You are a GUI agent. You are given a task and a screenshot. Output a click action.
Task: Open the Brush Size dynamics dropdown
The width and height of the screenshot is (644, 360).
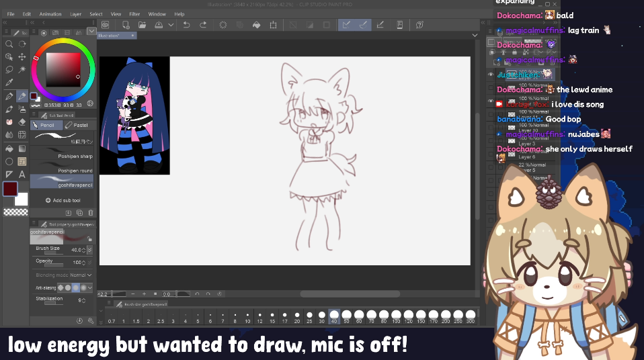tap(90, 249)
